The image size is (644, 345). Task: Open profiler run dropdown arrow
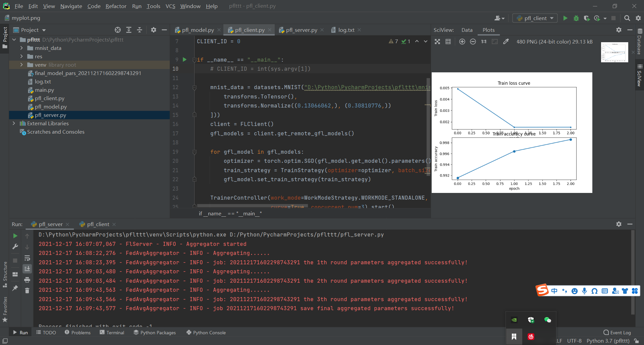point(605,18)
